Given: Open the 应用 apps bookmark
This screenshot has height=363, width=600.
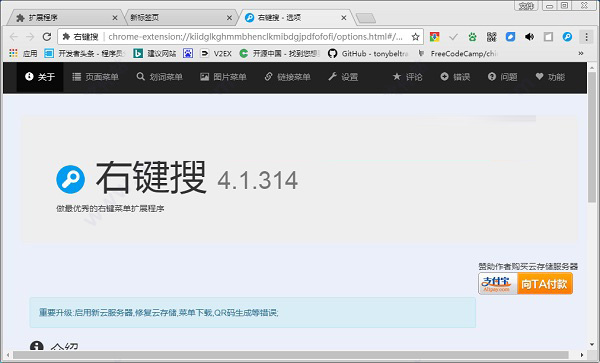Looking at the screenshot, I should 23,54.
